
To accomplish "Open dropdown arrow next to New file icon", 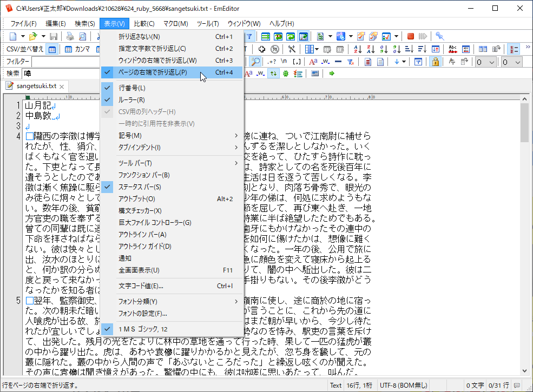I will click(23, 36).
